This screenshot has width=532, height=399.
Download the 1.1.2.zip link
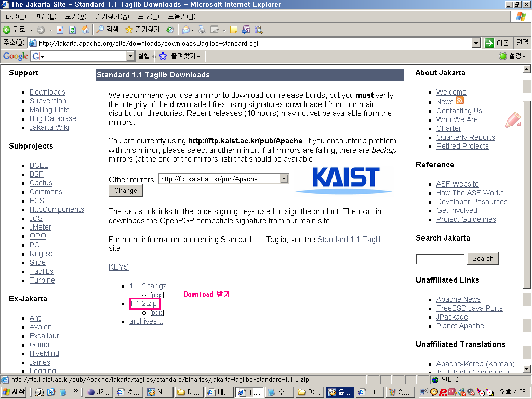click(143, 303)
